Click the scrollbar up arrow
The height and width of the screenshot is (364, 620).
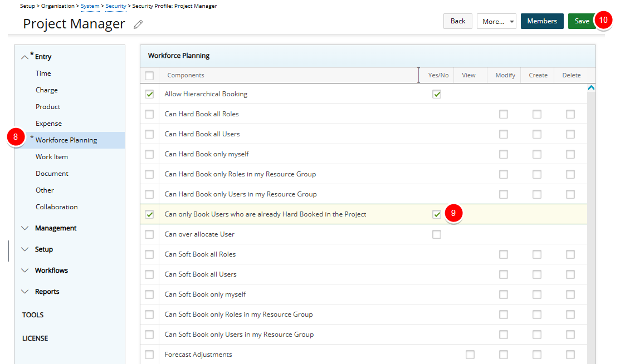pos(591,87)
